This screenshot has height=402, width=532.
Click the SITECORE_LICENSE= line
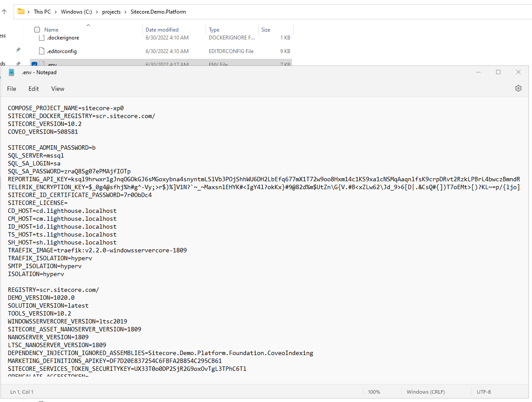38,203
